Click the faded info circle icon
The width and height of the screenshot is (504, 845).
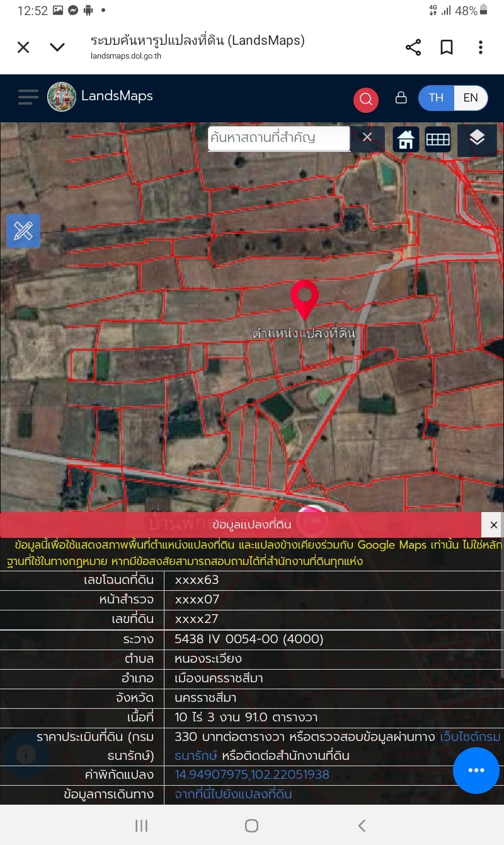(25, 754)
